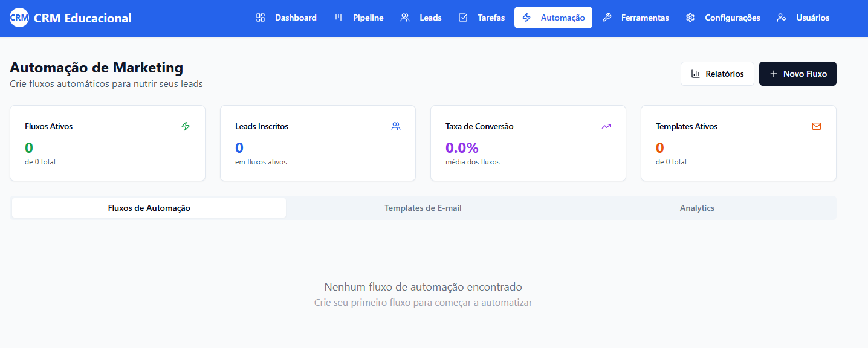
Task: Click the Leads Inscritos card title
Action: tap(262, 126)
